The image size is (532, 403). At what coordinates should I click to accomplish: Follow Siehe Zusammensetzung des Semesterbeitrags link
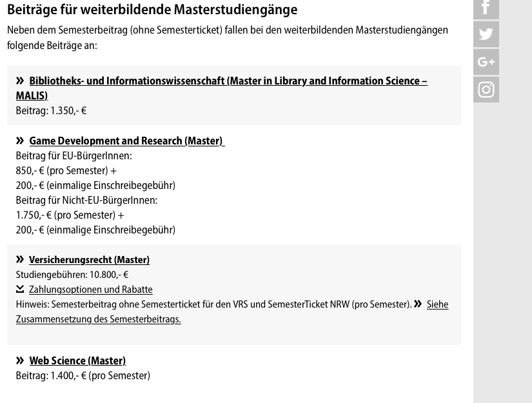[232, 311]
